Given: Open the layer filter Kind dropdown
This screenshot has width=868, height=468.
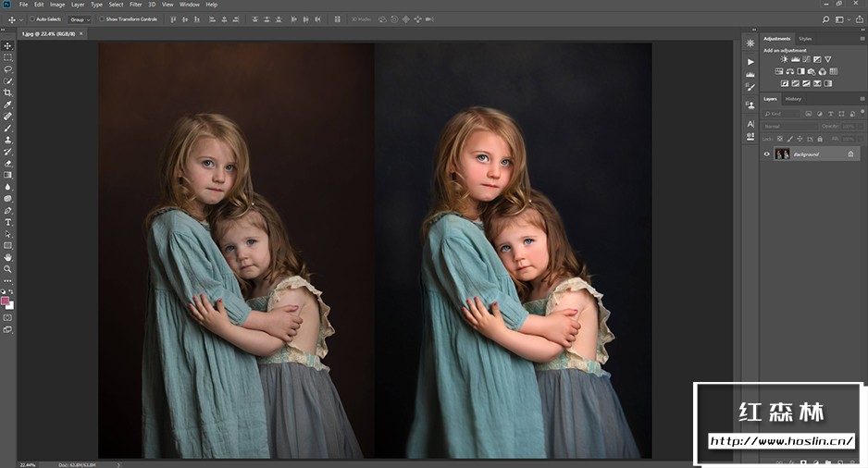Looking at the screenshot, I should [782, 114].
